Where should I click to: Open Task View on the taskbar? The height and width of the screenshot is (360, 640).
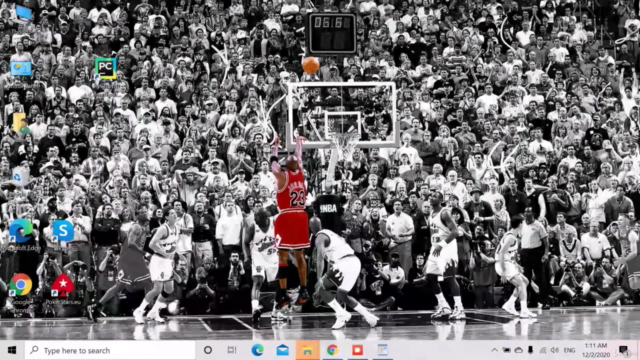232,350
